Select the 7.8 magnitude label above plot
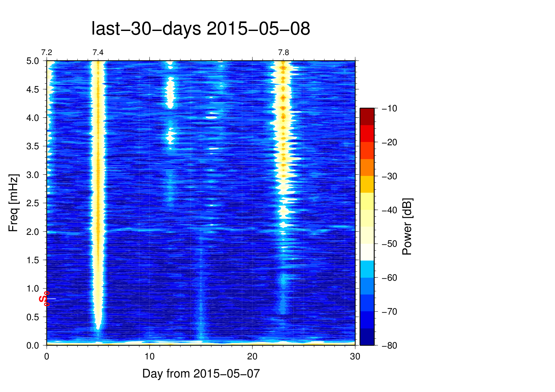Viewport: 555px width, 392px height. [x=283, y=53]
